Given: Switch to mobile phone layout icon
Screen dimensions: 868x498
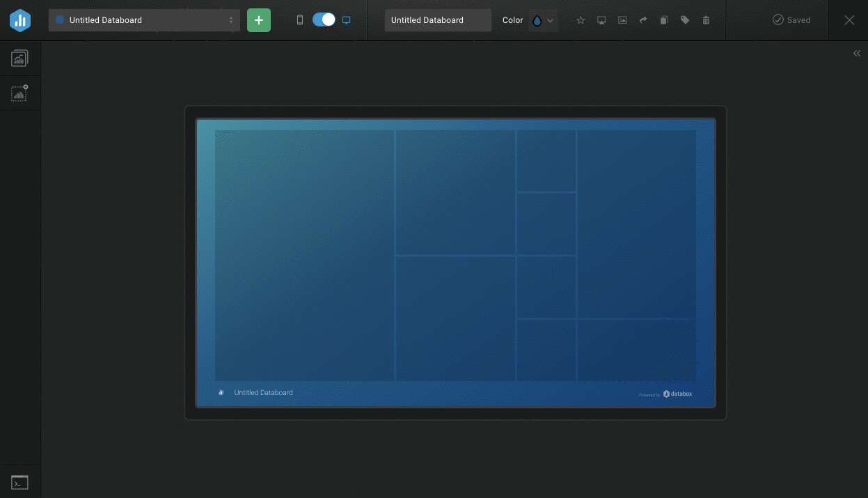Looking at the screenshot, I should point(300,20).
